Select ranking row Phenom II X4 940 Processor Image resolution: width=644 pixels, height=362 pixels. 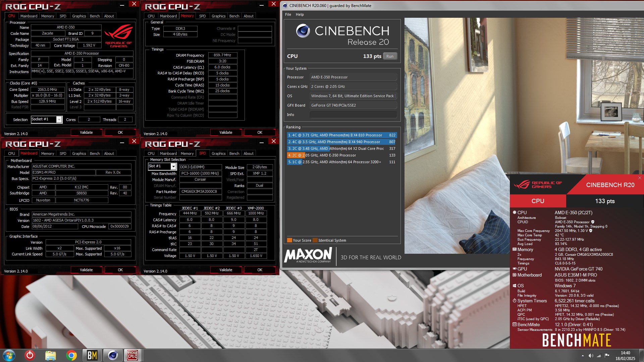(342, 142)
